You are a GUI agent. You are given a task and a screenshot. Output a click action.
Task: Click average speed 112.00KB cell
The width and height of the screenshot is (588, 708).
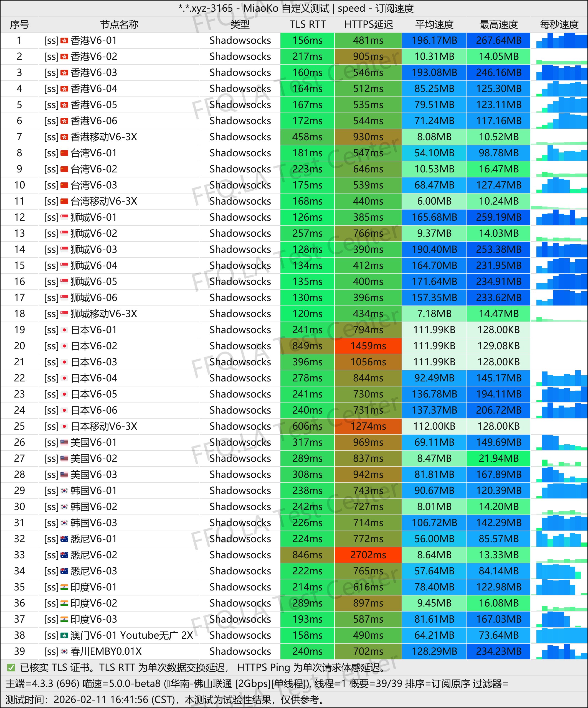tap(434, 426)
